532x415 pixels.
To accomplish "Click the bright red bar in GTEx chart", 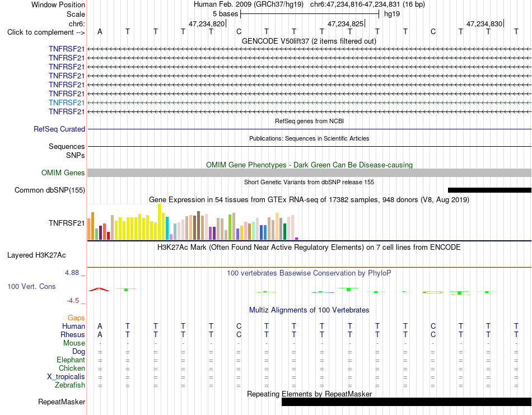I will (108, 236).
